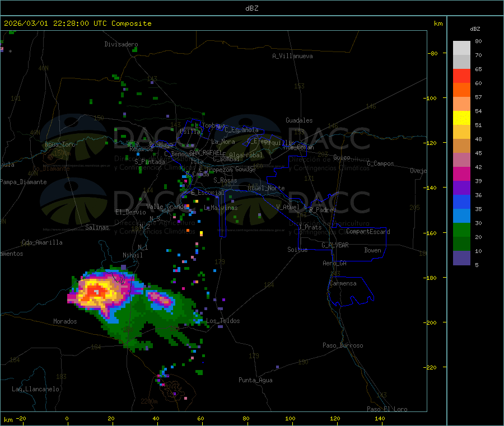
Task: Click the R_Padre label
Action: click(x=321, y=210)
